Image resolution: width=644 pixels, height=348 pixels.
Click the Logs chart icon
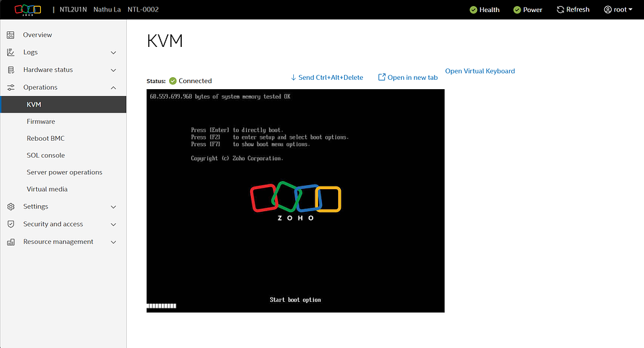(11, 52)
